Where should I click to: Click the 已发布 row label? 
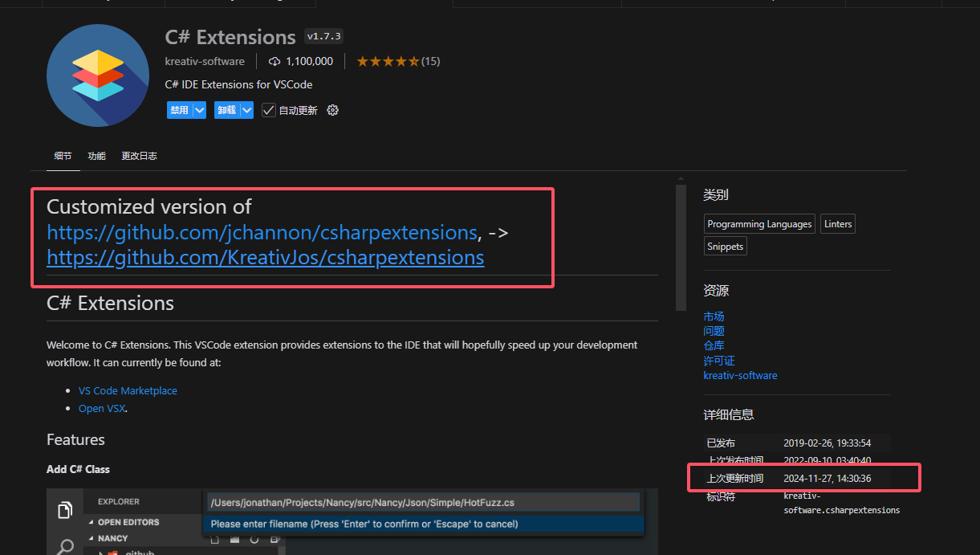click(x=721, y=443)
